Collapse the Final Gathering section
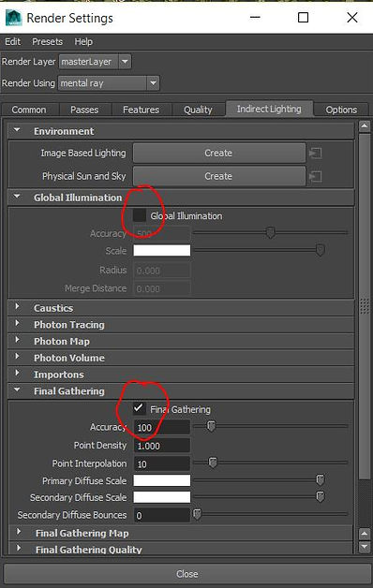Image resolution: width=373 pixels, height=588 pixels. [x=17, y=390]
